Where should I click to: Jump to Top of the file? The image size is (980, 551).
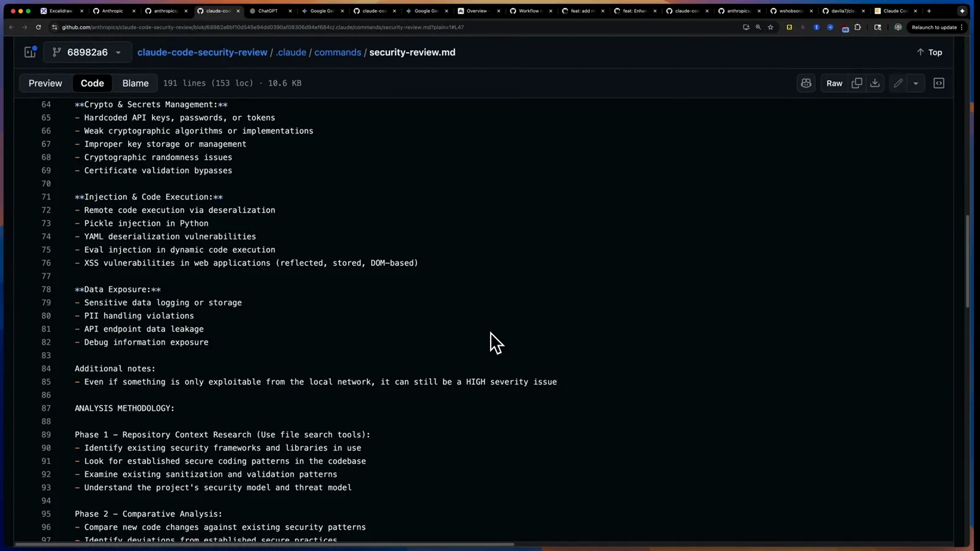point(929,53)
